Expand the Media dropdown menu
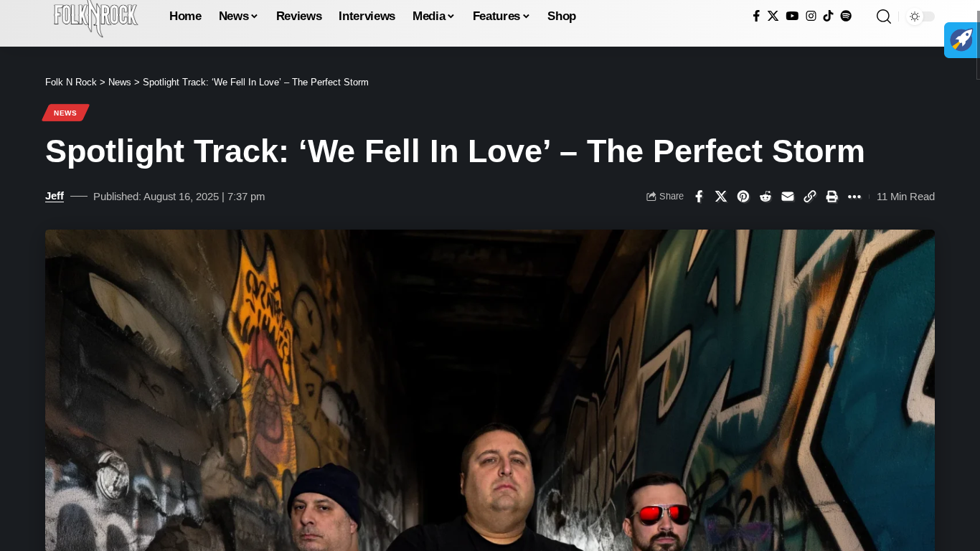The height and width of the screenshot is (551, 980). (433, 16)
